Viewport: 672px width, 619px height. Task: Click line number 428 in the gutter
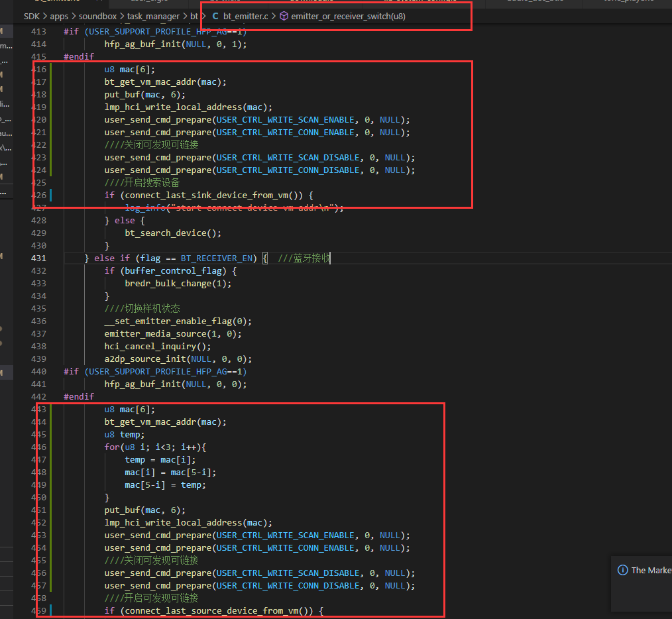click(38, 220)
